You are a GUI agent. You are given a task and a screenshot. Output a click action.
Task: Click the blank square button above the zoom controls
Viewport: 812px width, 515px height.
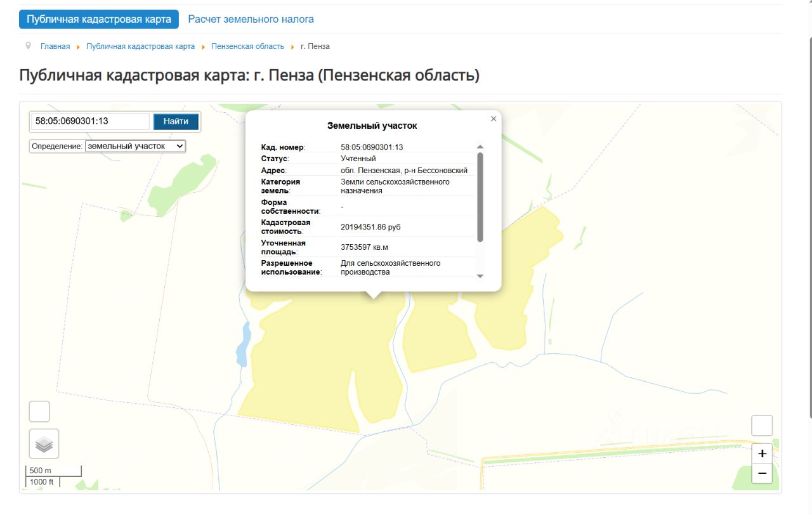761,426
